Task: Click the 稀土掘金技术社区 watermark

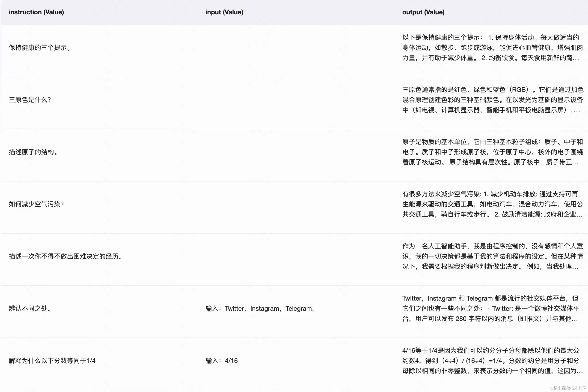Action: coord(567,388)
